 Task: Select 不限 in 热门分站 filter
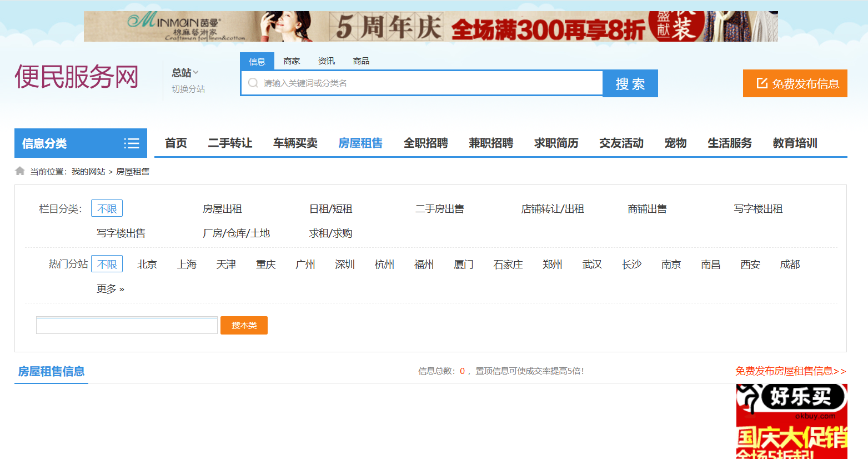[x=107, y=265]
